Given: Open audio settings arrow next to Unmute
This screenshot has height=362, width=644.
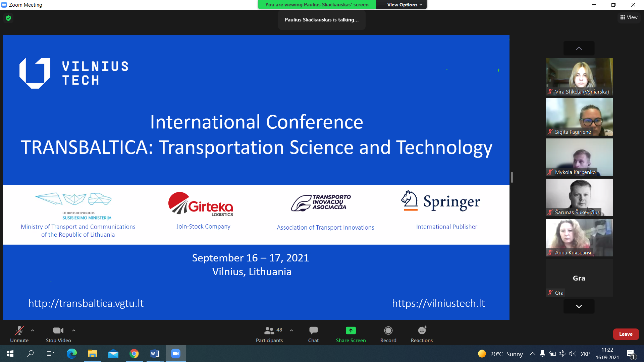Looking at the screenshot, I should coord(33,330).
